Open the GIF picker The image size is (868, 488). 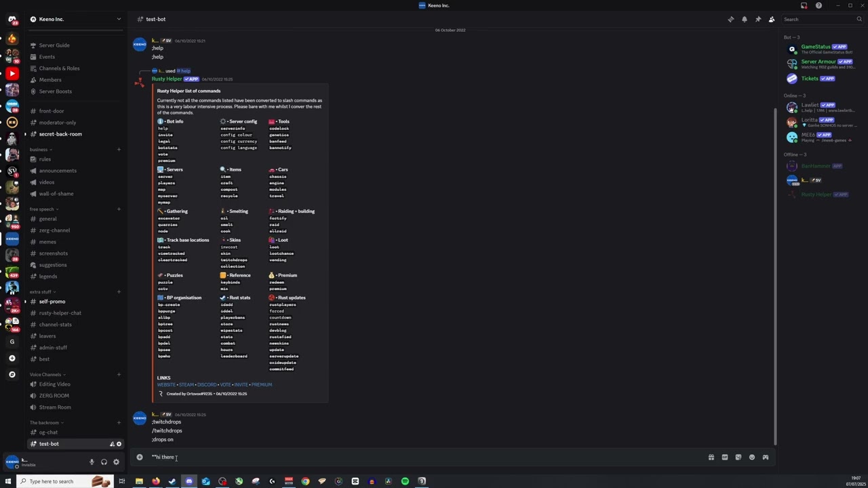pos(725,457)
